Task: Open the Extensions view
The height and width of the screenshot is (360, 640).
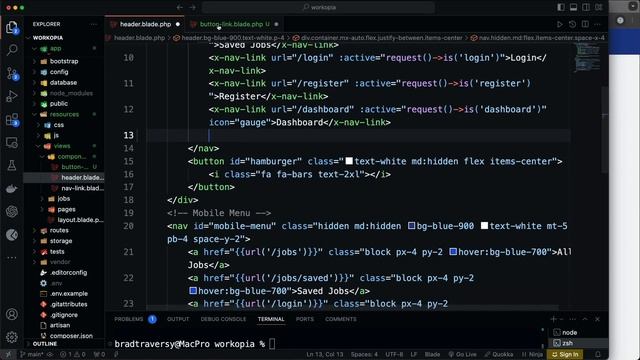Action: (12, 120)
